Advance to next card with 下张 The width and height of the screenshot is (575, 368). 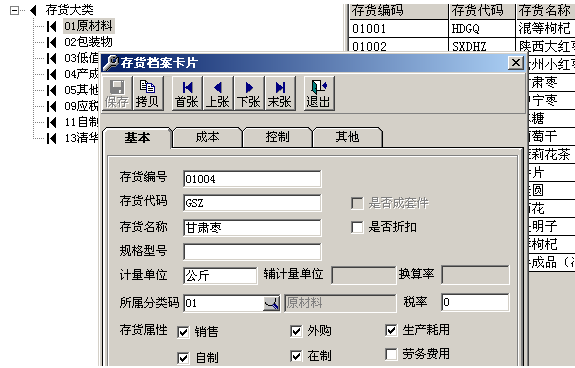coord(249,93)
